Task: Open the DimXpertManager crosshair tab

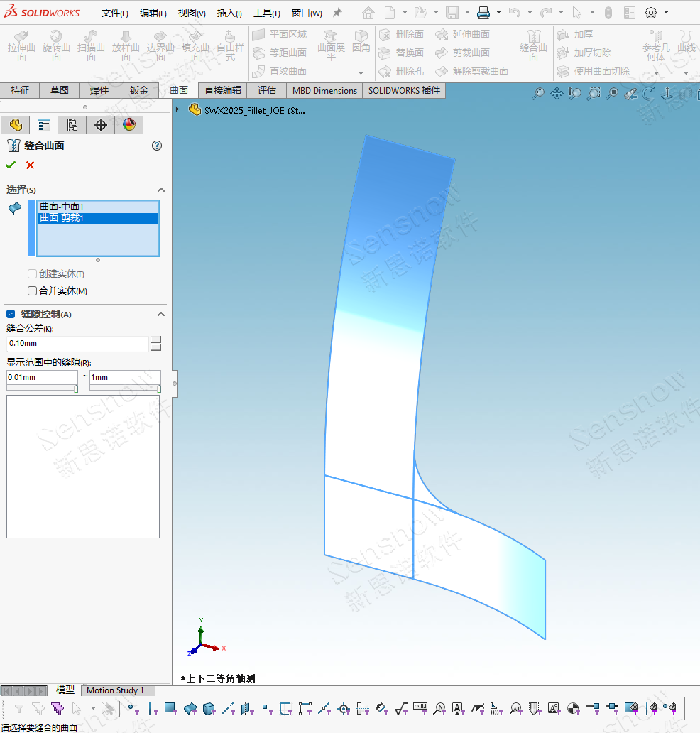Action: pyautogui.click(x=100, y=126)
